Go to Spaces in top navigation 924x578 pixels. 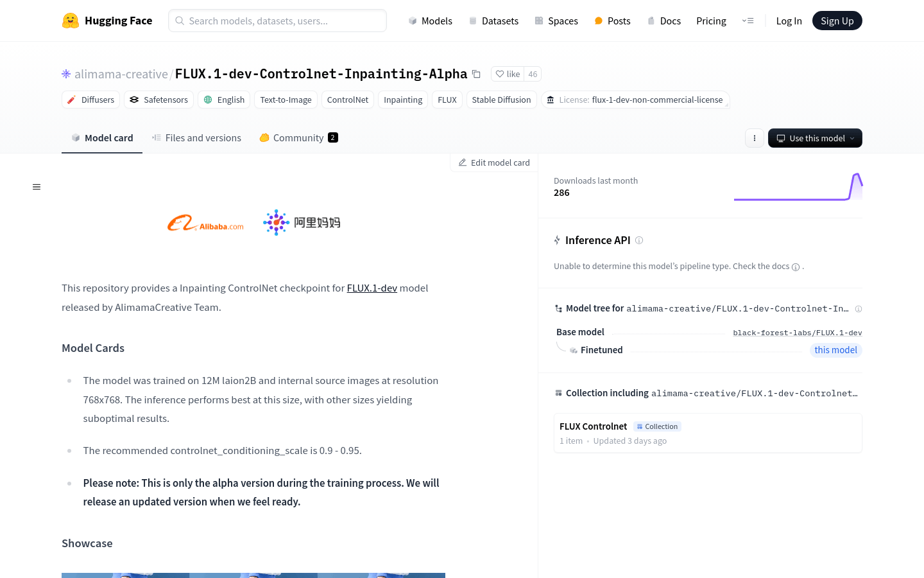point(556,21)
